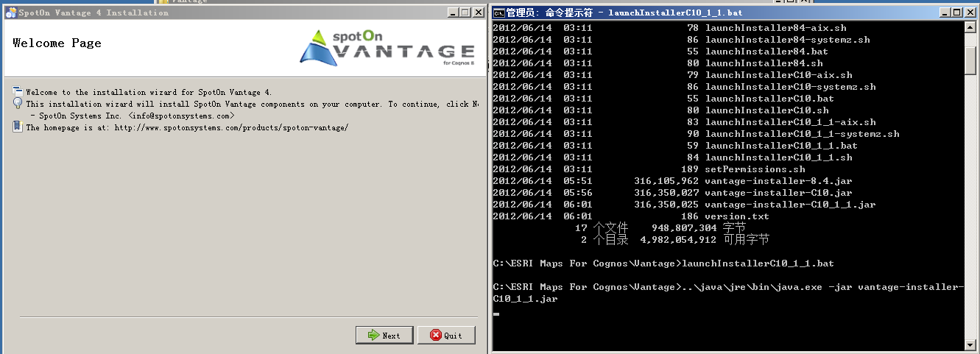Click the Quit button in installer
Screen dimensions: 980x354
pyautogui.click(x=446, y=335)
